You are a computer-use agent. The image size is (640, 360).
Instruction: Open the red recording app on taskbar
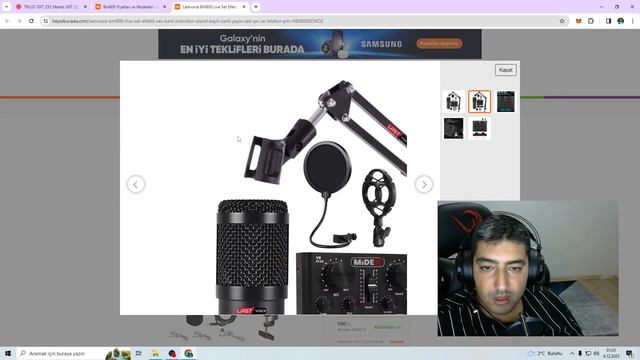tap(172, 353)
